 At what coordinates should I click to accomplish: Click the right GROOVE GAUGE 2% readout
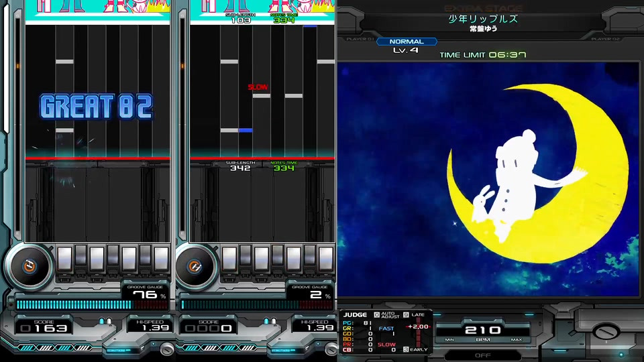[x=310, y=292]
